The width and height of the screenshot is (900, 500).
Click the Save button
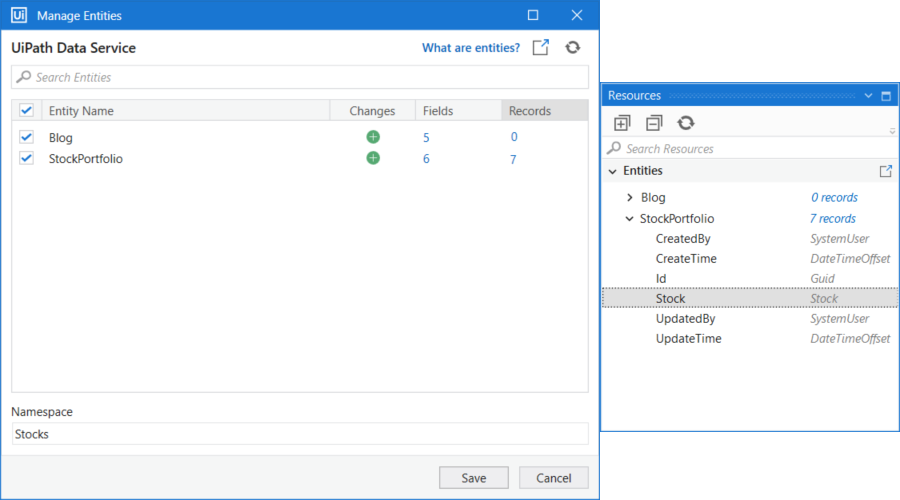[474, 478]
